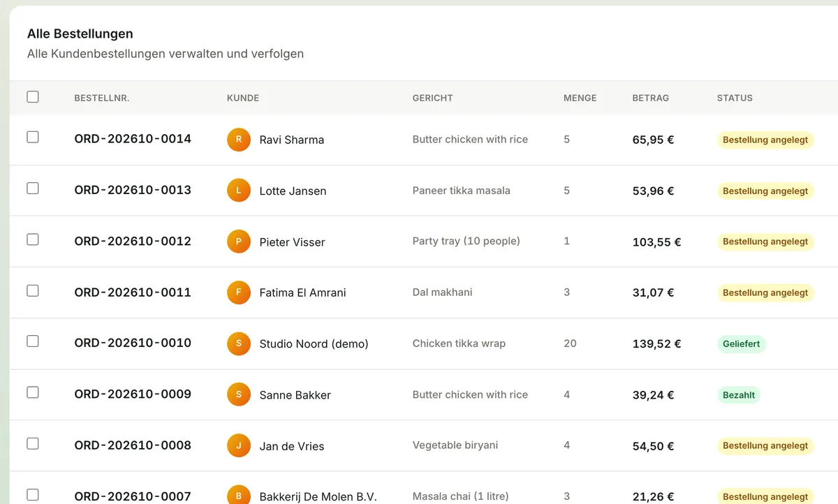Click the BETRAG column header
Screen dimensions: 838x504
point(651,98)
